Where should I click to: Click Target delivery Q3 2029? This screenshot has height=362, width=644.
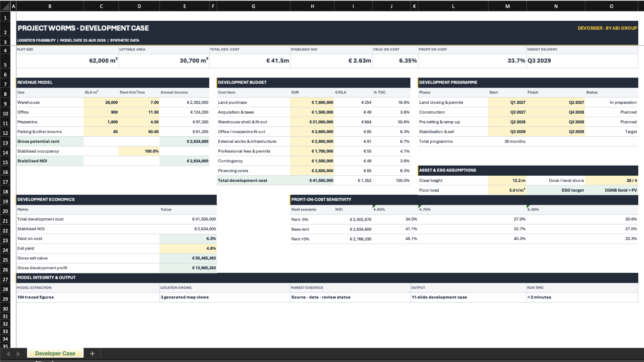click(582, 61)
